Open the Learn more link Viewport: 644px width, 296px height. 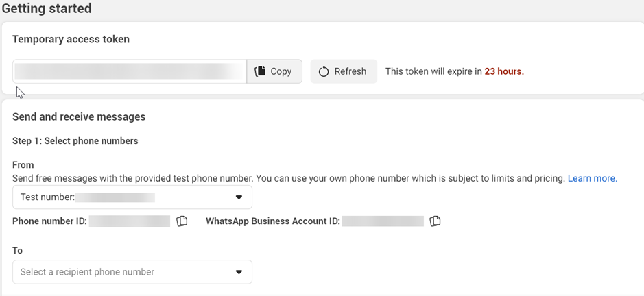click(592, 178)
